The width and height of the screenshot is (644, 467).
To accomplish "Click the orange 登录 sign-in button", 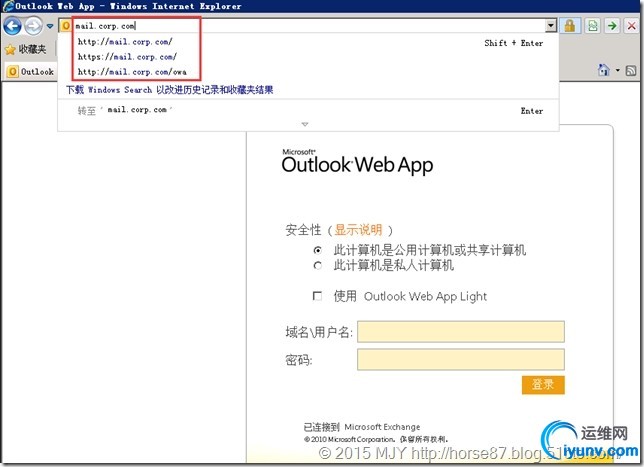I will 543,385.
